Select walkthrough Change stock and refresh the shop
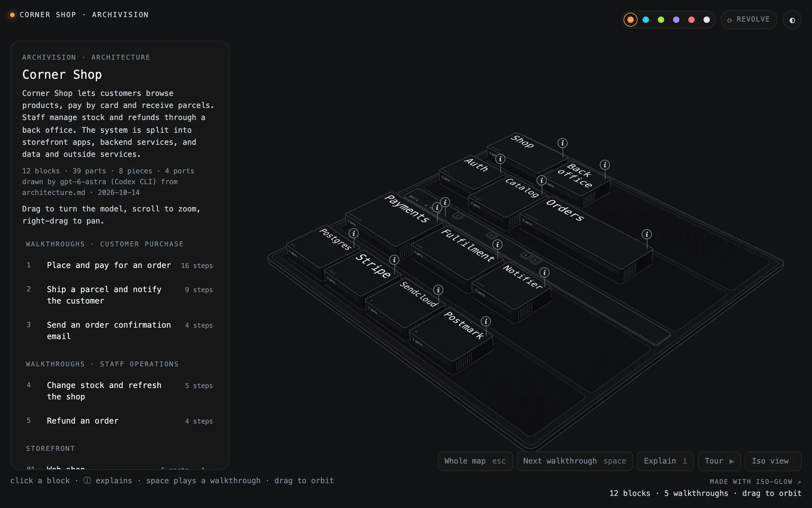This screenshot has width=812, height=508. (120, 391)
